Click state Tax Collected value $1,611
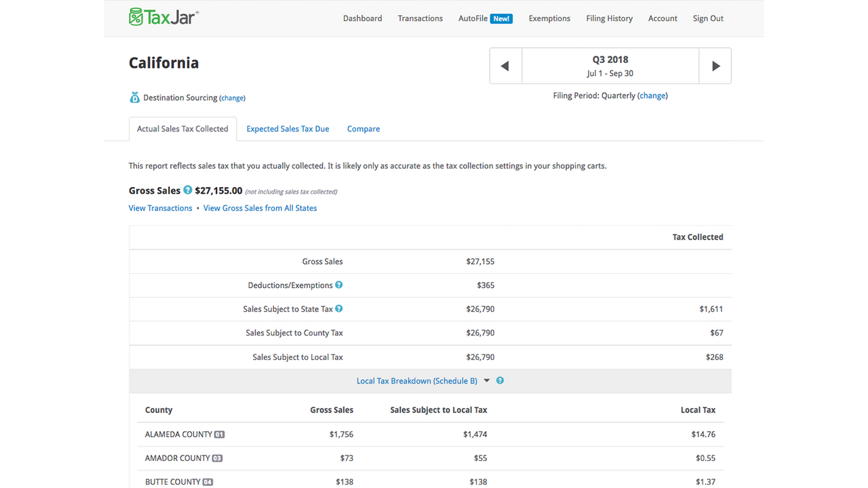Viewport: 868px width, 488px height. point(711,309)
